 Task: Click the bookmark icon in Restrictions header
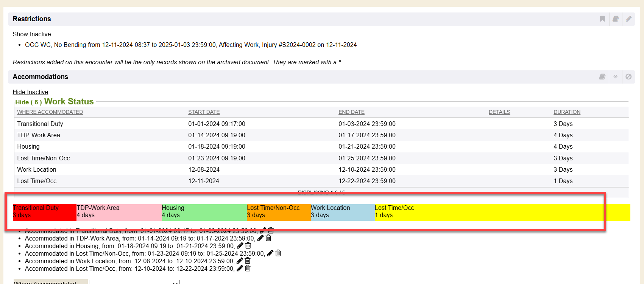tap(602, 19)
